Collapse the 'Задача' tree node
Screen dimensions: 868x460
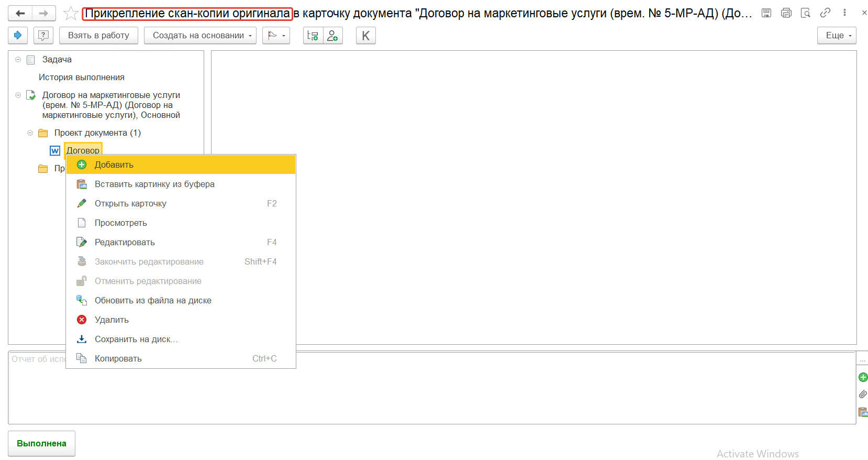18,60
